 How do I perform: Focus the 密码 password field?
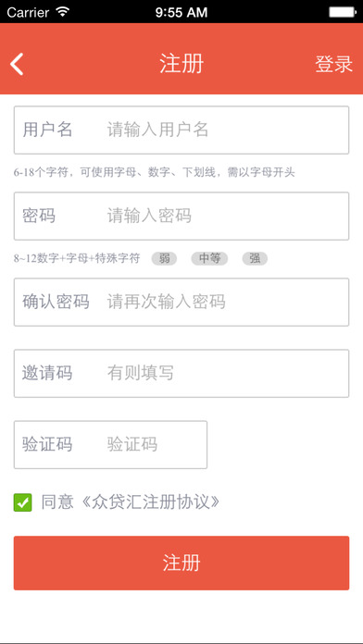coord(181,216)
